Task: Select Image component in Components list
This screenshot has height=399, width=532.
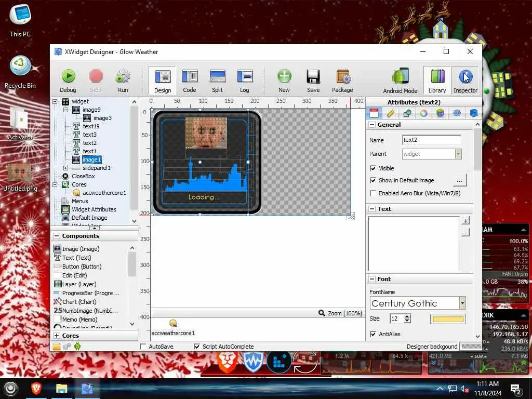Action: (77, 249)
